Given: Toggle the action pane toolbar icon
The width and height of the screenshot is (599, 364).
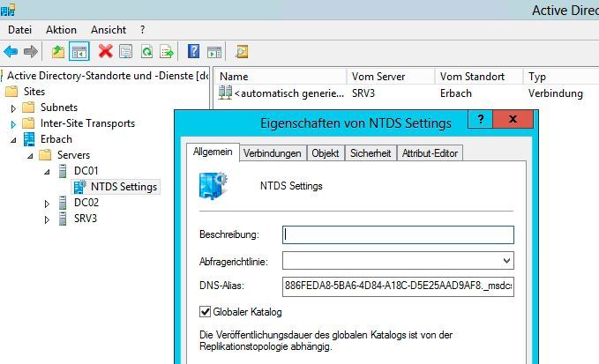Looking at the screenshot, I should tap(214, 51).
